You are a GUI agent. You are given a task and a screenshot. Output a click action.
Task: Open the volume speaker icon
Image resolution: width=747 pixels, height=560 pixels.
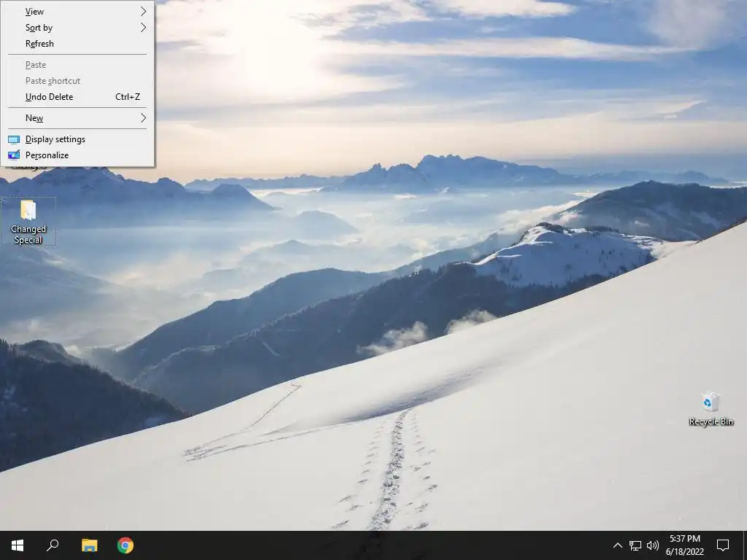[653, 545]
